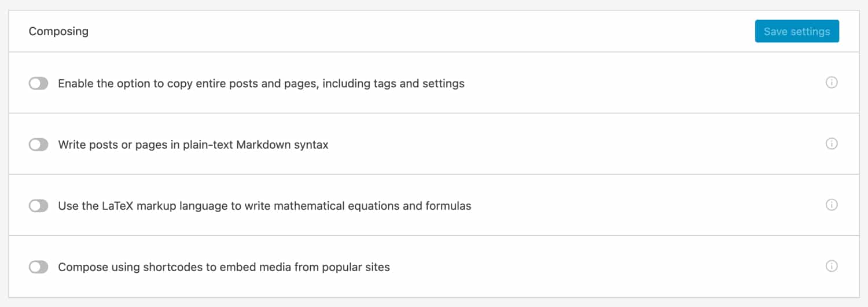
Task: Show info icon for Markdown syntax option
Action: [x=832, y=143]
